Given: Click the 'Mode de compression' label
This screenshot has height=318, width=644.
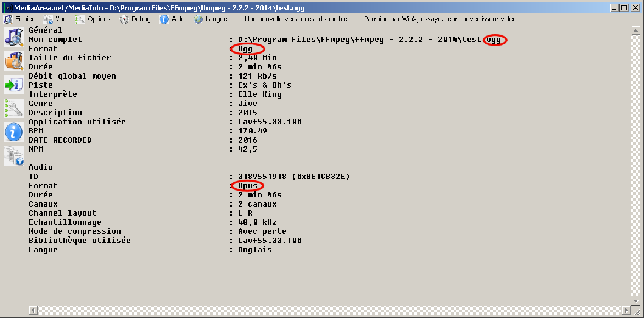Looking at the screenshot, I should click(75, 231).
